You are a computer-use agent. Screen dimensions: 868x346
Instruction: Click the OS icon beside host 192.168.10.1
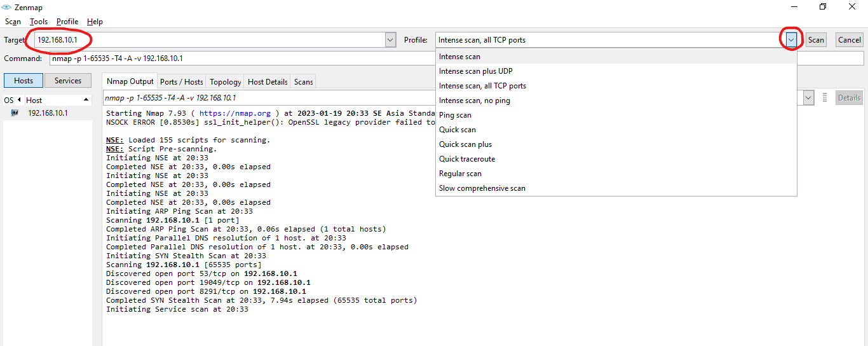tap(14, 113)
